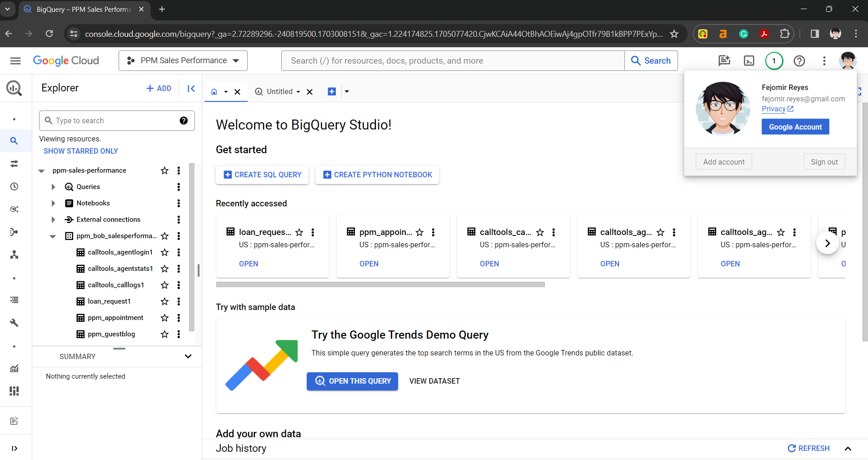Open Data transfers icon in left sidebar
This screenshot has width=868, height=460.
(14, 164)
